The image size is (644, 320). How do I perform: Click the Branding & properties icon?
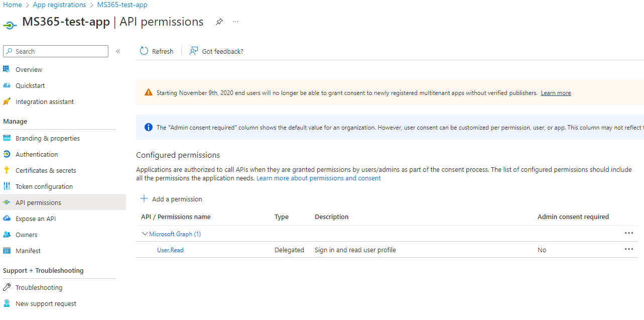tap(7, 138)
